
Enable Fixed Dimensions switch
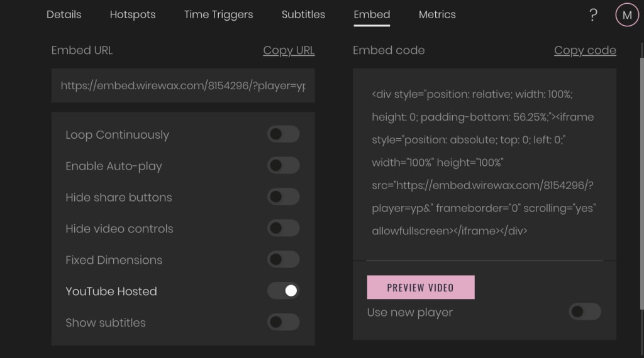(x=284, y=259)
